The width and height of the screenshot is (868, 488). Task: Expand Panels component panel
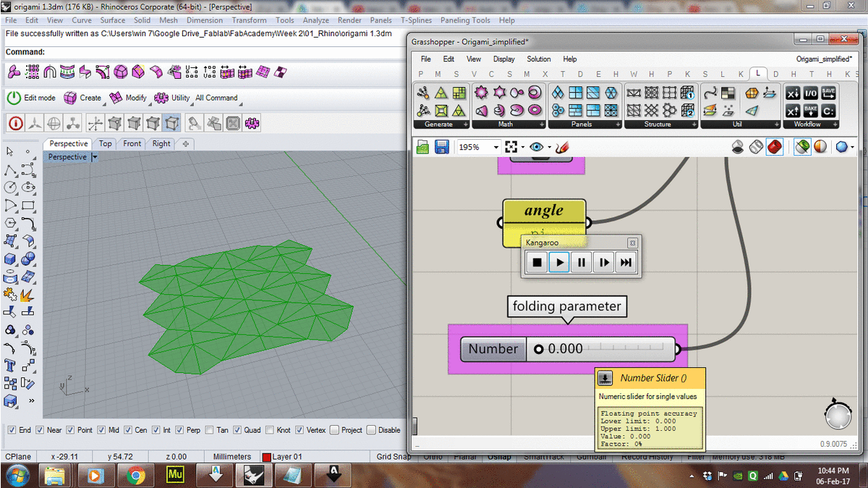tap(617, 125)
